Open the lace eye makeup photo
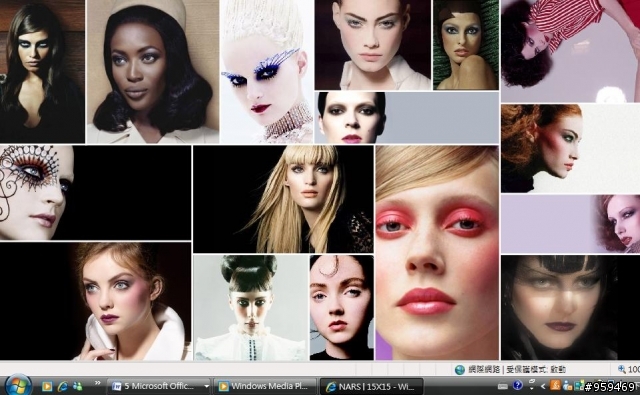The width and height of the screenshot is (640, 395). [96, 193]
